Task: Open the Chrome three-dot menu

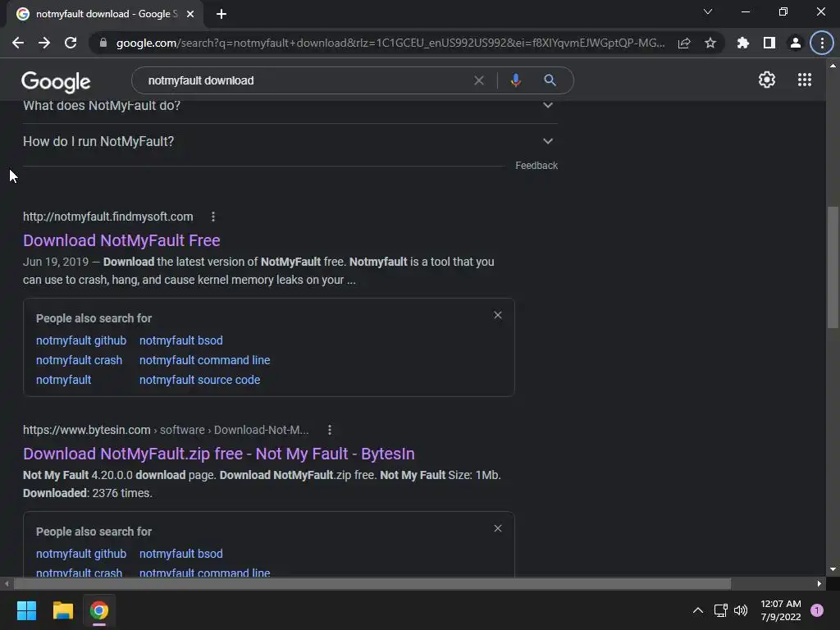Action: pyautogui.click(x=822, y=43)
